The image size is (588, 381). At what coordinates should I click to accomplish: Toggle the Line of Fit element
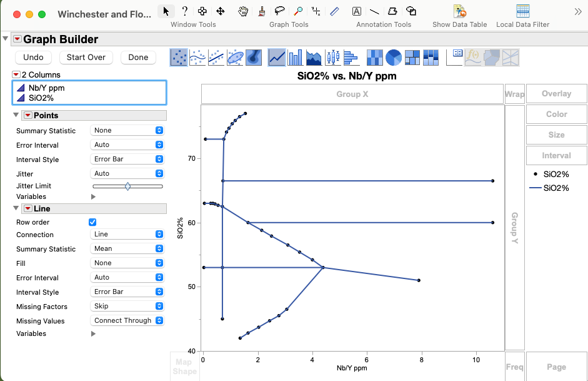point(216,58)
